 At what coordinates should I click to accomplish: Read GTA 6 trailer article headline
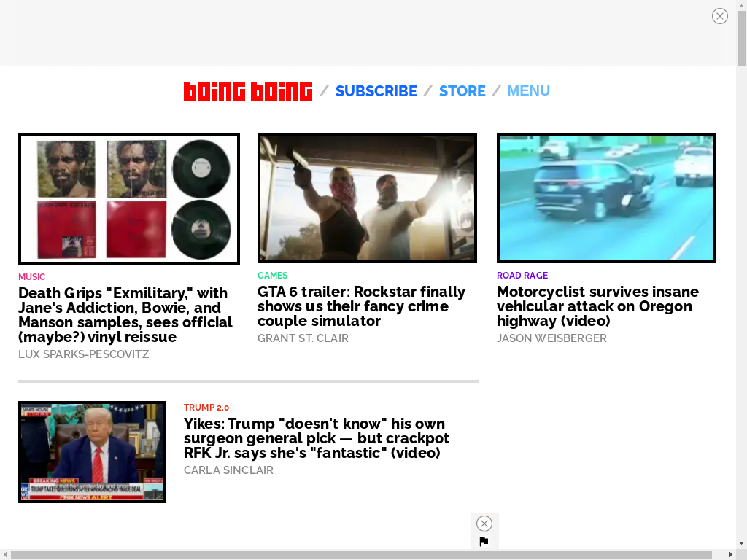(361, 306)
